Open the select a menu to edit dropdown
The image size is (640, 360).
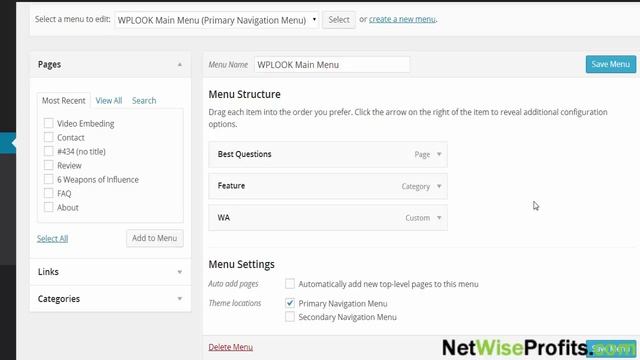(x=217, y=20)
